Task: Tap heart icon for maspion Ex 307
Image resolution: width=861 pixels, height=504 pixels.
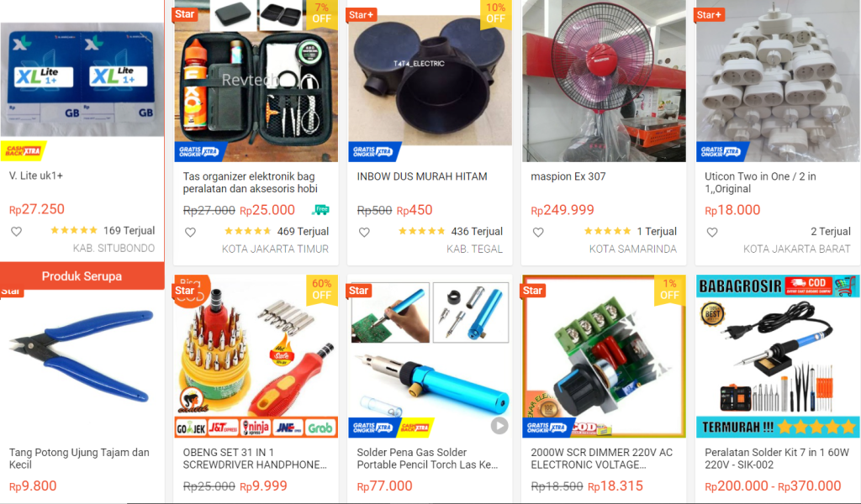Action: [538, 232]
